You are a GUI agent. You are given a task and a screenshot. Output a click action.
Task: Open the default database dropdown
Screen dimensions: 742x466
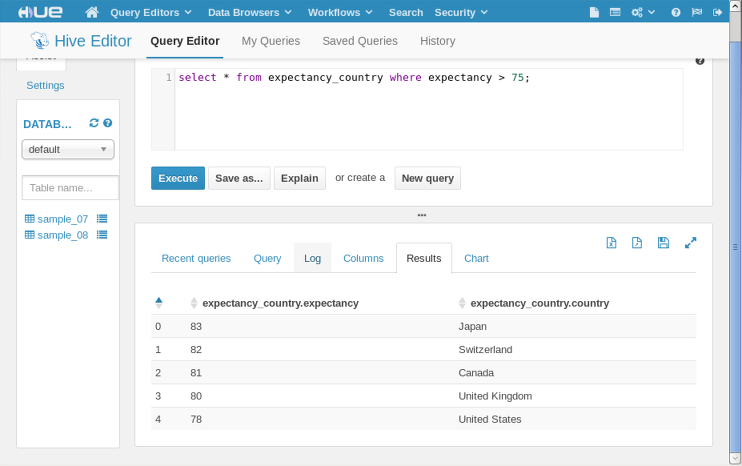[x=68, y=149]
